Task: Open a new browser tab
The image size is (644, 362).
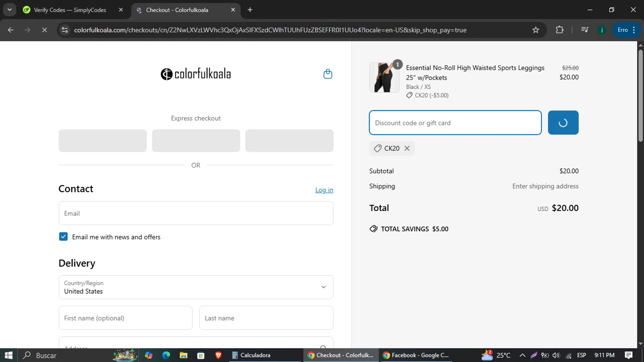Action: [x=250, y=10]
